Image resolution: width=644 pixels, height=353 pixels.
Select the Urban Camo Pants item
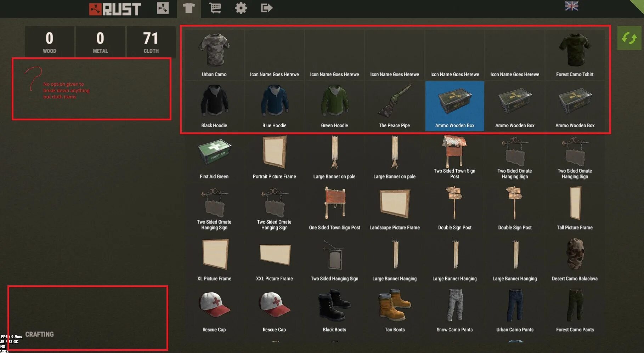[x=515, y=310]
